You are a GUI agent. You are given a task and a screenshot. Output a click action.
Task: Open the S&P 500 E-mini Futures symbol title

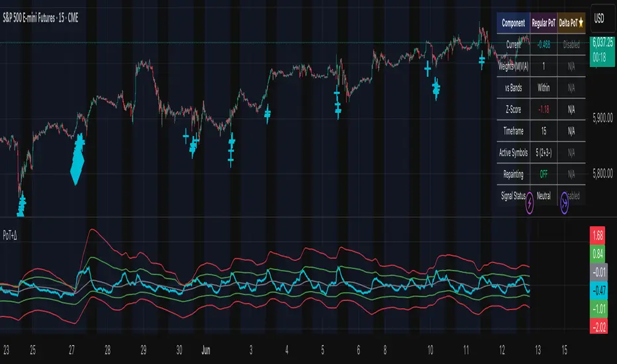point(40,18)
